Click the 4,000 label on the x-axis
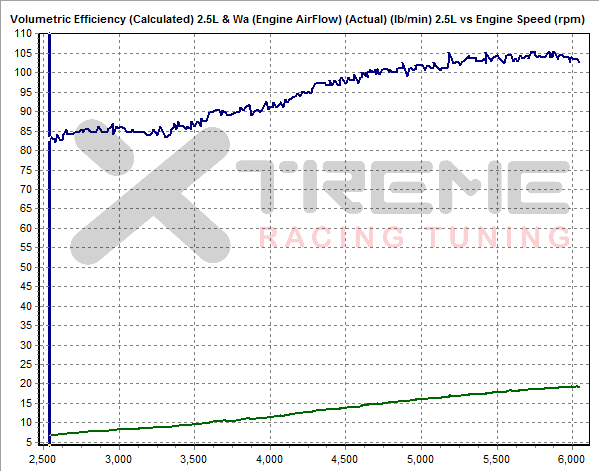 269,459
